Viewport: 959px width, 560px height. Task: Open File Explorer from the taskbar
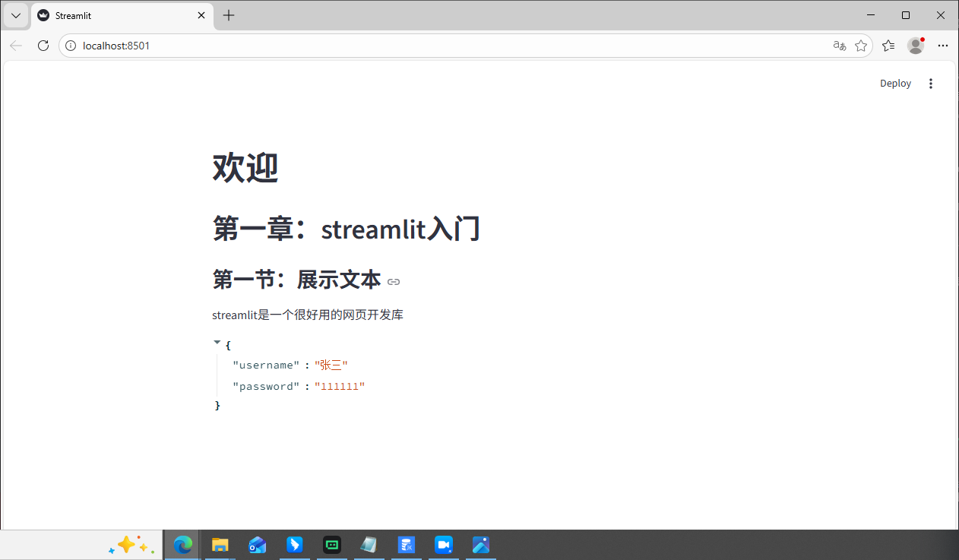220,545
